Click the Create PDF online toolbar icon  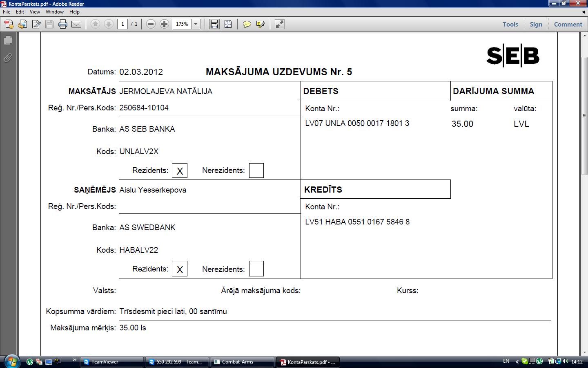[9, 24]
